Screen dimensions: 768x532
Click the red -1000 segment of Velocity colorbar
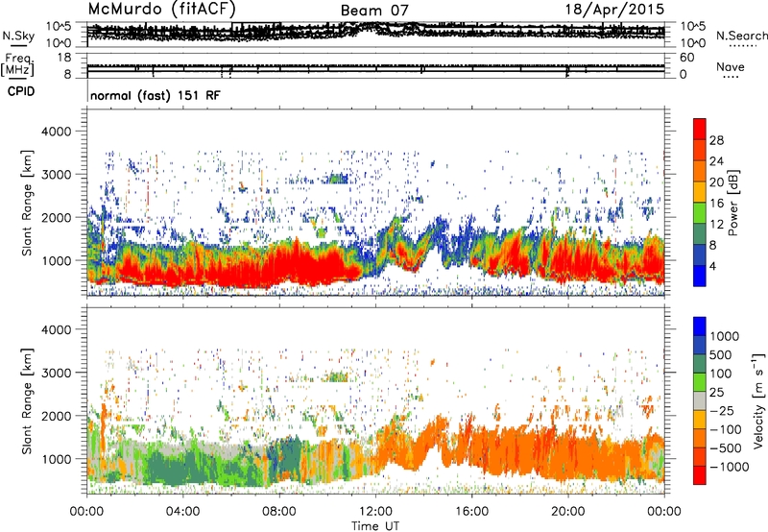700,475
